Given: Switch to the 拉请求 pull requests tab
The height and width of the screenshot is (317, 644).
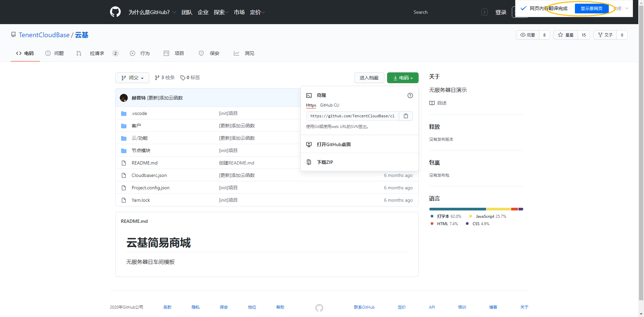Looking at the screenshot, I should pos(97,53).
